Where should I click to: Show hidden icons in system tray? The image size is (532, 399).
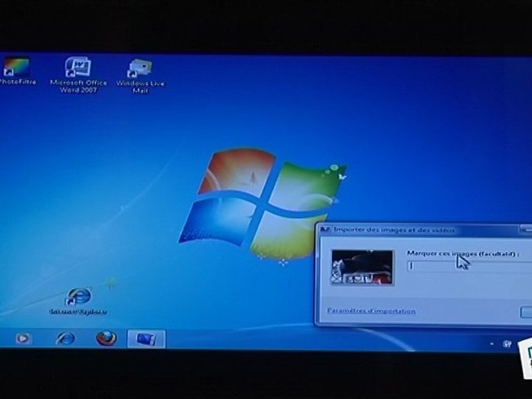pos(492,344)
